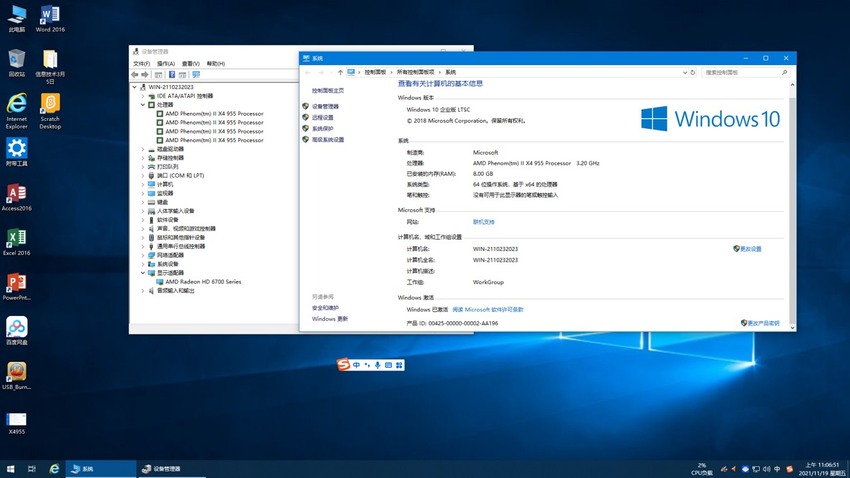The width and height of the screenshot is (850, 478).
Task: Open the Excel 2016 desktop shortcut
Action: click(17, 242)
